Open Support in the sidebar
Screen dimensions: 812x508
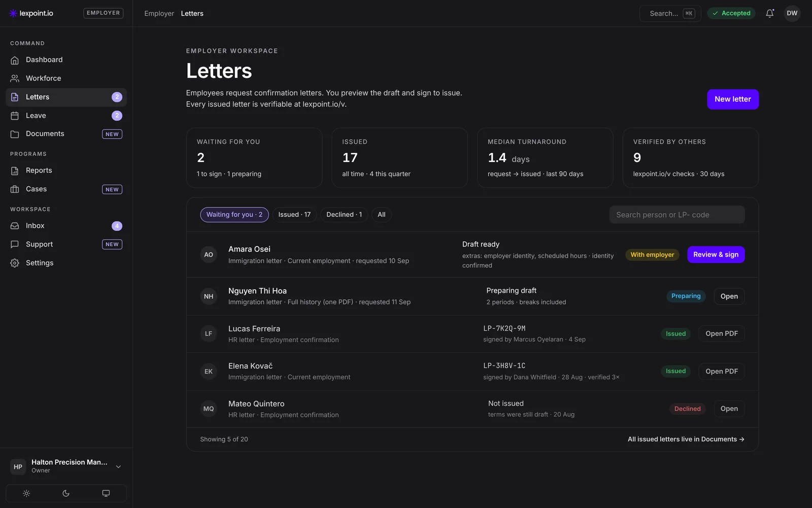click(66, 244)
